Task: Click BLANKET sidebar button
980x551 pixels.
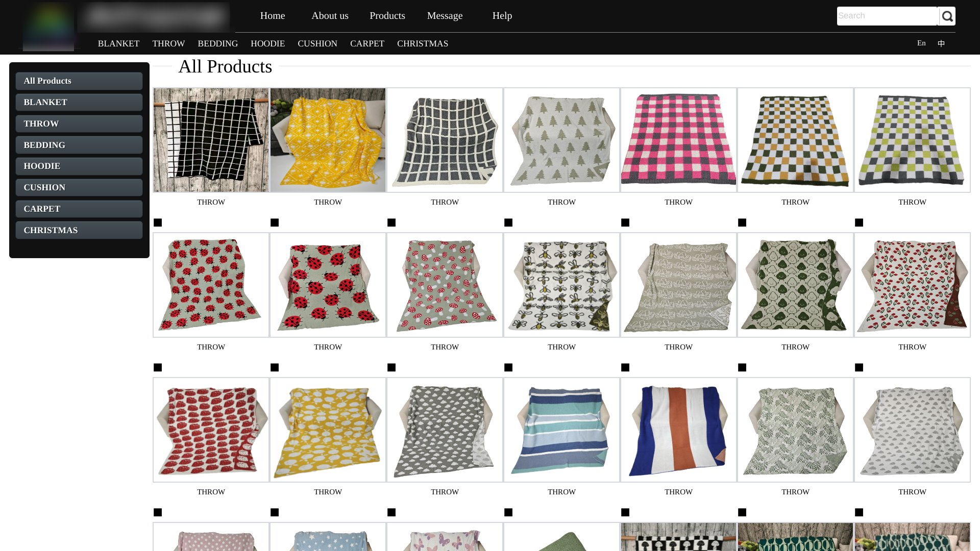Action: tap(79, 103)
